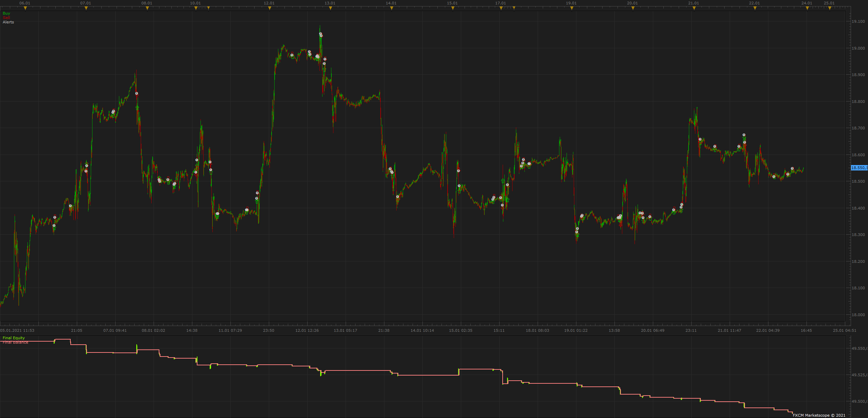Click the 18.400 price axis label
This screenshot has width=868, height=418.
point(858,208)
